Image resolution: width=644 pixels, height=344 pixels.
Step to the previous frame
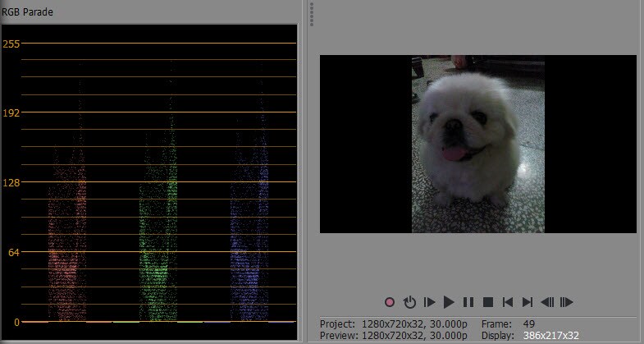pos(547,302)
